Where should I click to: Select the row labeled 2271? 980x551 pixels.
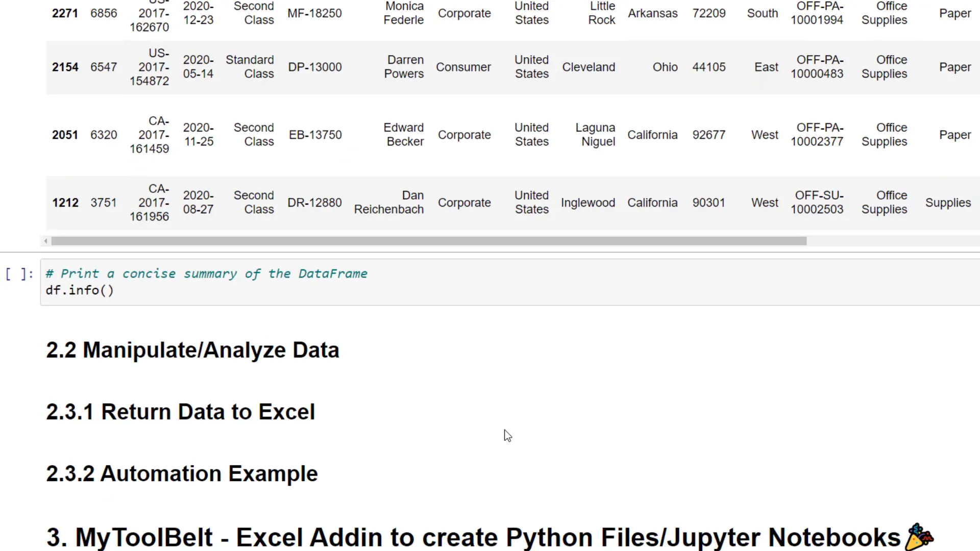point(65,13)
